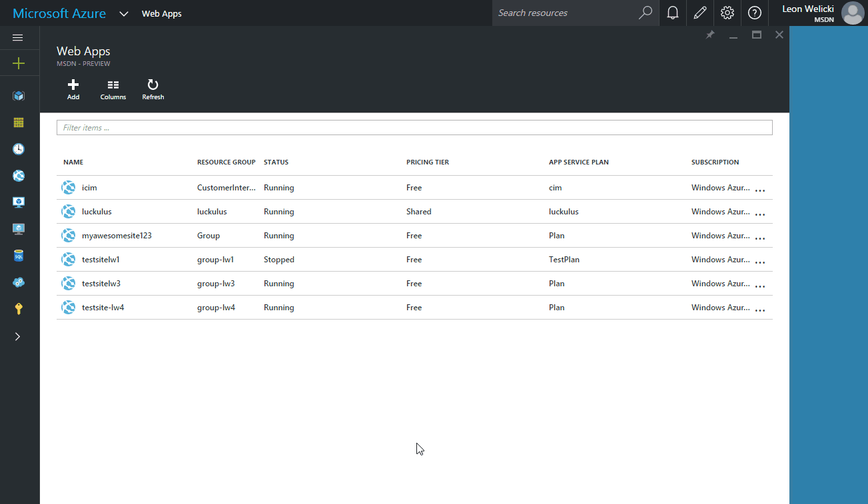868x504 pixels.
Task: Expand the sidebar with the chevron arrow
Action: [18, 336]
